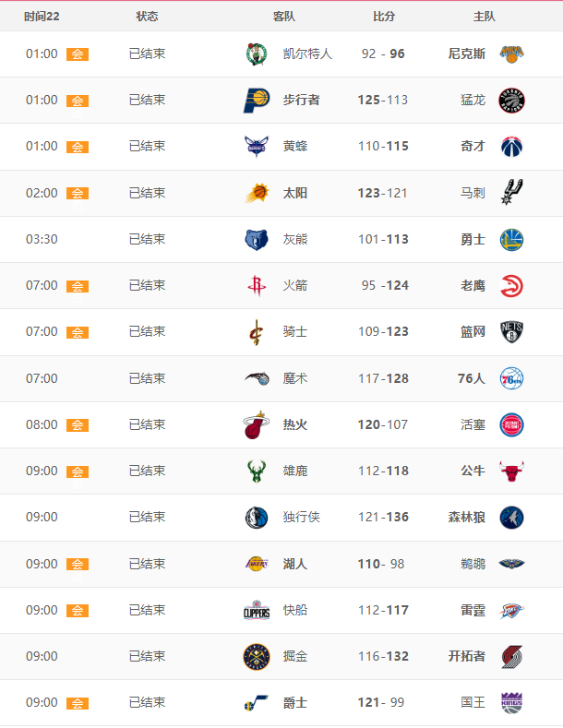The image size is (563, 728).
Task: Click the 时间22 column header
Action: [x=42, y=17]
